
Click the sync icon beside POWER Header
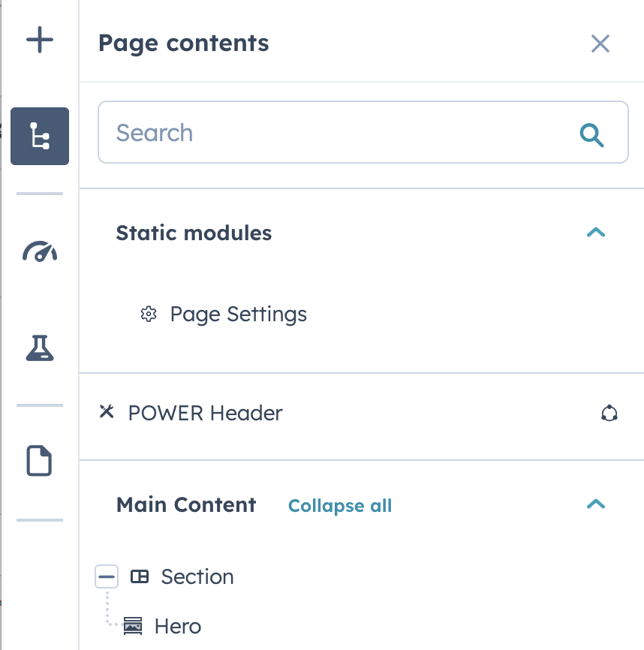tap(609, 413)
